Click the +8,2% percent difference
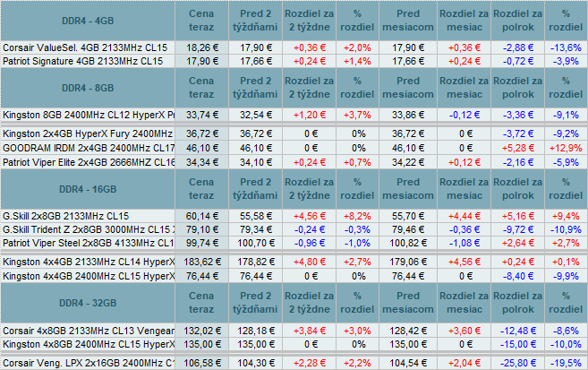This screenshot has width=588, height=370. (x=357, y=216)
